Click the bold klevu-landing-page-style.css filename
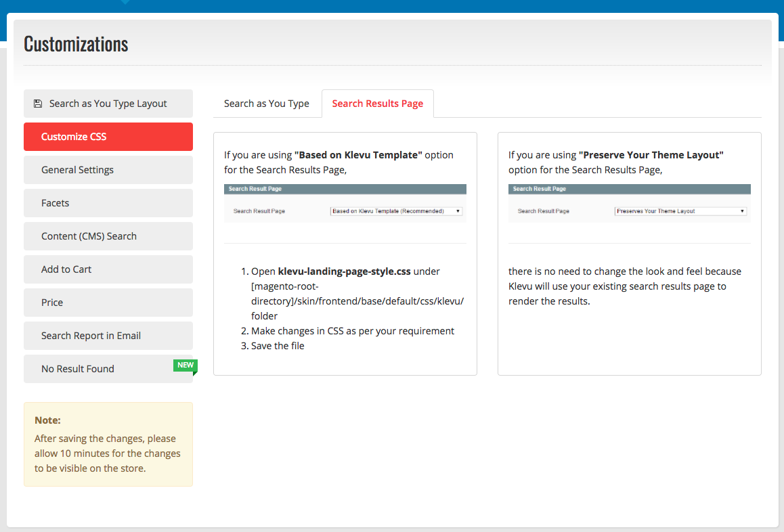 pos(345,271)
